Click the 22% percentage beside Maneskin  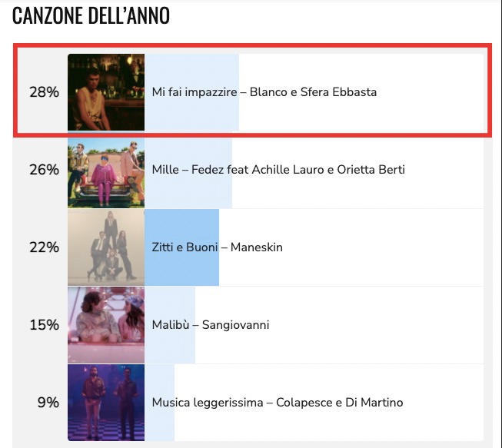44,247
